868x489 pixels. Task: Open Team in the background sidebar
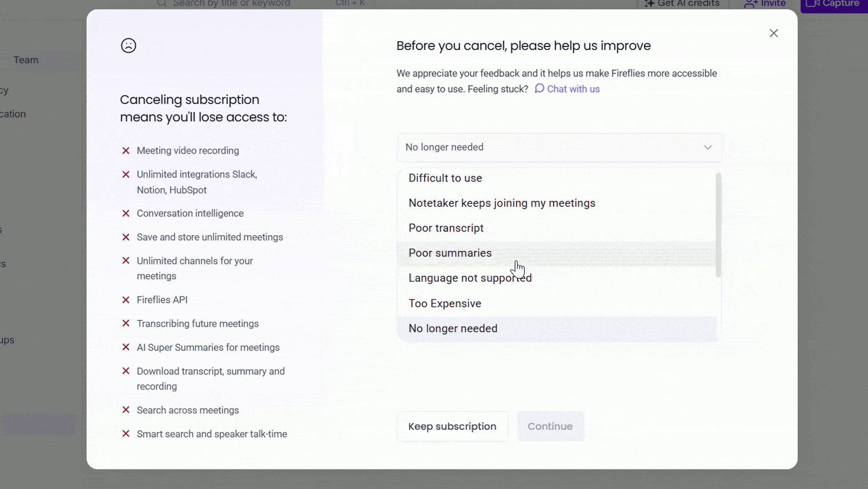(26, 60)
